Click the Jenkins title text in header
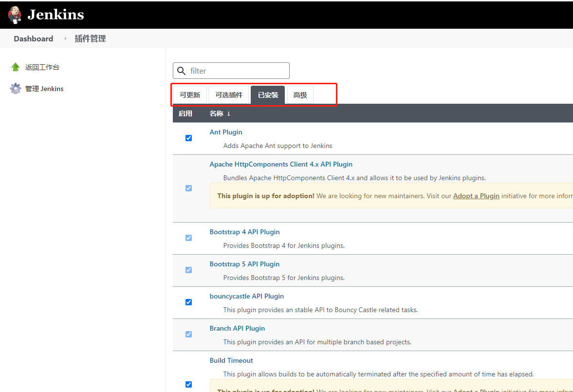Viewport: 573px width, 392px height. [55, 15]
